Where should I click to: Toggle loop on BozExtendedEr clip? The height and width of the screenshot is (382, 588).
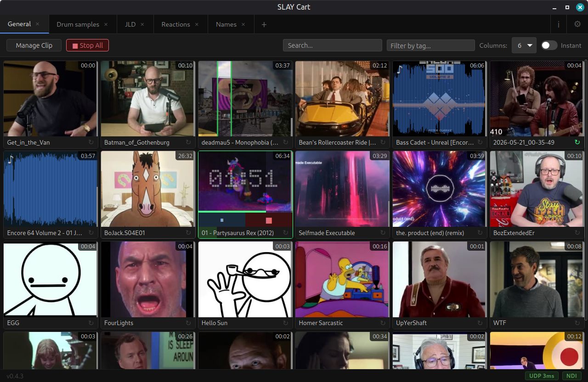click(577, 233)
